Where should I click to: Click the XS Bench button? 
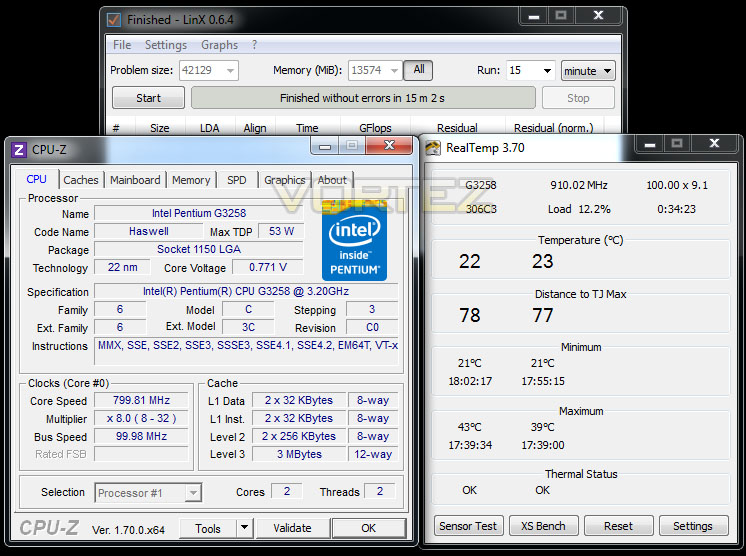click(x=543, y=526)
